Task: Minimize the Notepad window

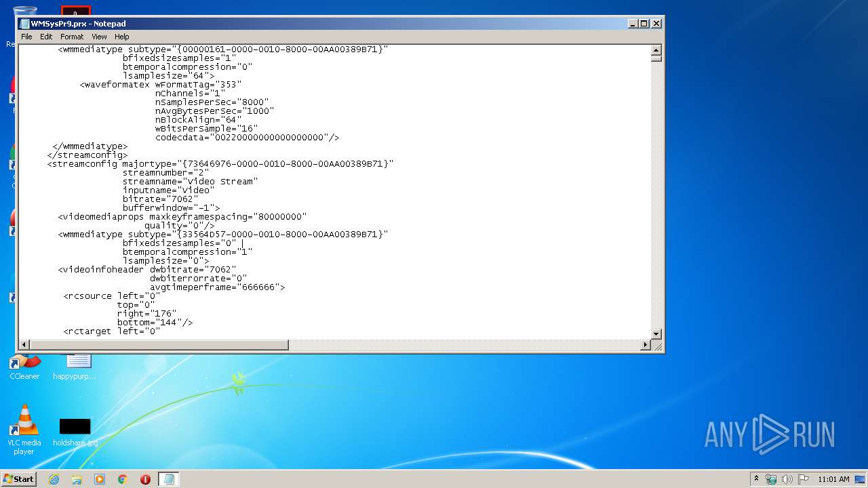Action: [x=633, y=23]
